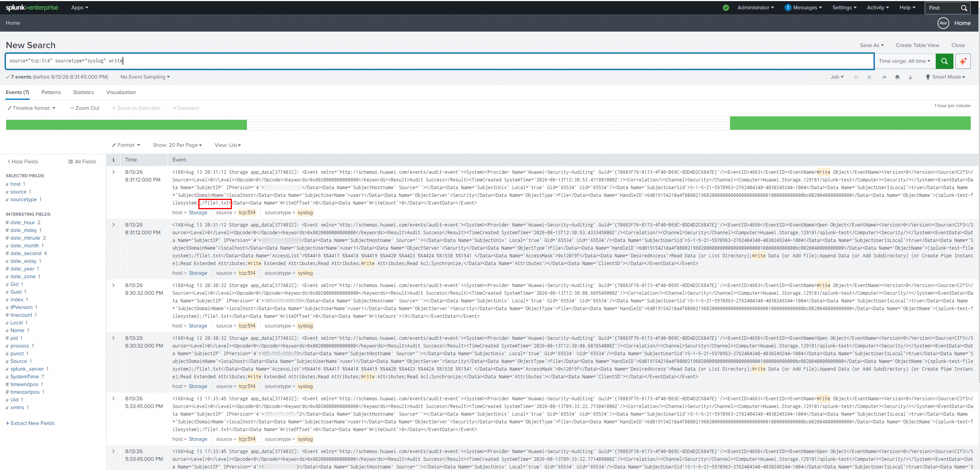The height and width of the screenshot is (470, 980).
Task: Click Zoom Out on the timeline
Action: [85, 108]
